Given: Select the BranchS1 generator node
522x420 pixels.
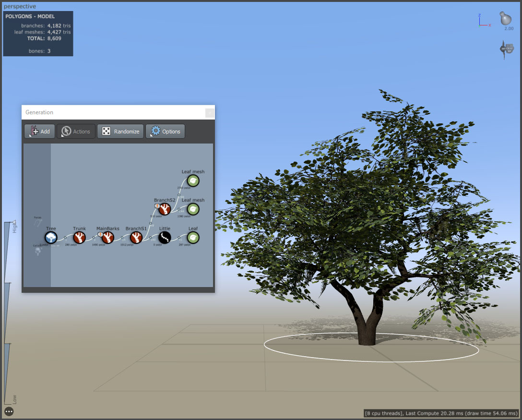Looking at the screenshot, I should (136, 238).
